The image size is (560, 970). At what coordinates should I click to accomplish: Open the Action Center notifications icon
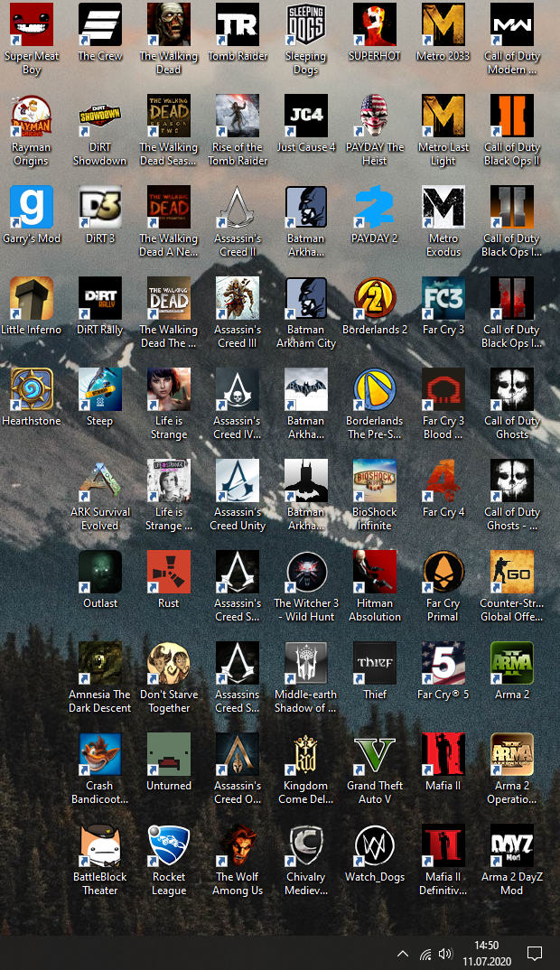535,954
